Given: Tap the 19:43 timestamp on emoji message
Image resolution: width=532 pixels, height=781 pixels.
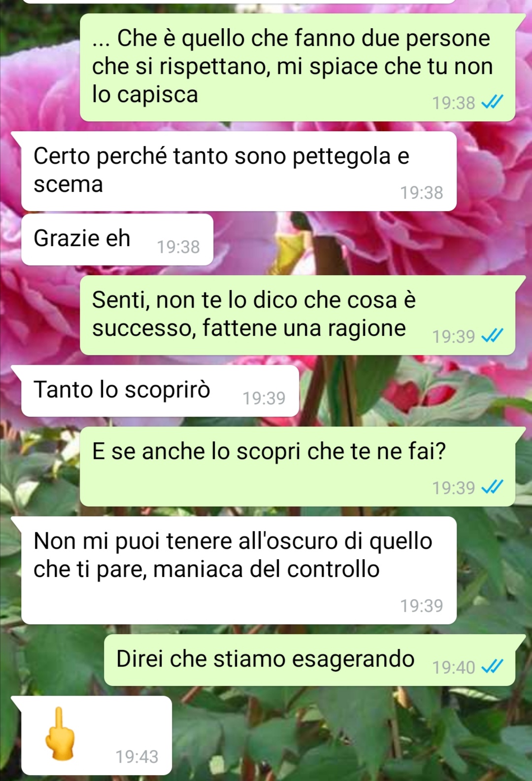Looking at the screenshot, I should click(x=137, y=756).
